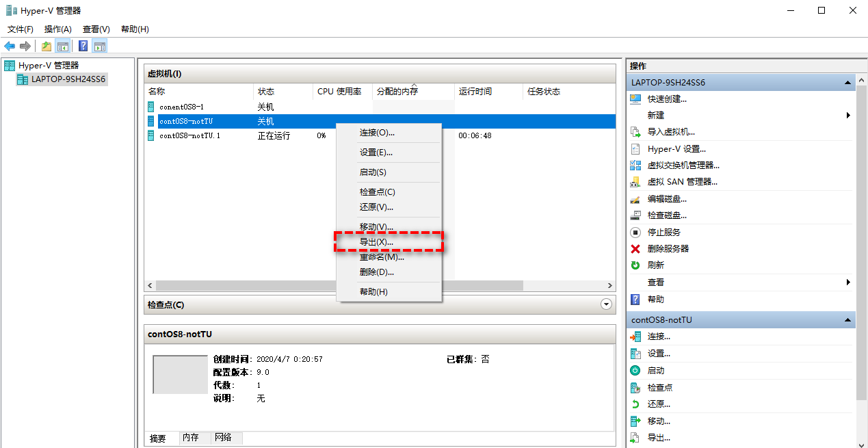Click the red X 删除服务器 icon
The width and height of the screenshot is (868, 448).
pyautogui.click(x=635, y=249)
